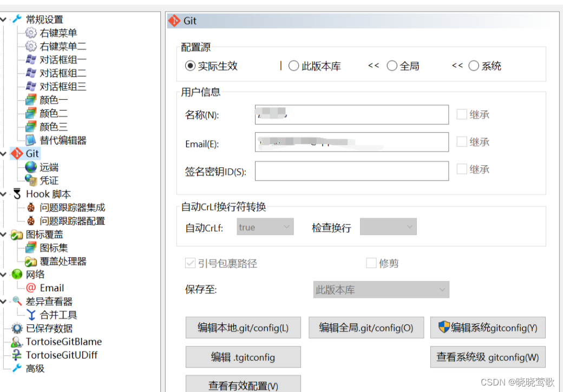This screenshot has height=392, width=563.
Task: Select the 此版本库 radio button
Action: 293,66
